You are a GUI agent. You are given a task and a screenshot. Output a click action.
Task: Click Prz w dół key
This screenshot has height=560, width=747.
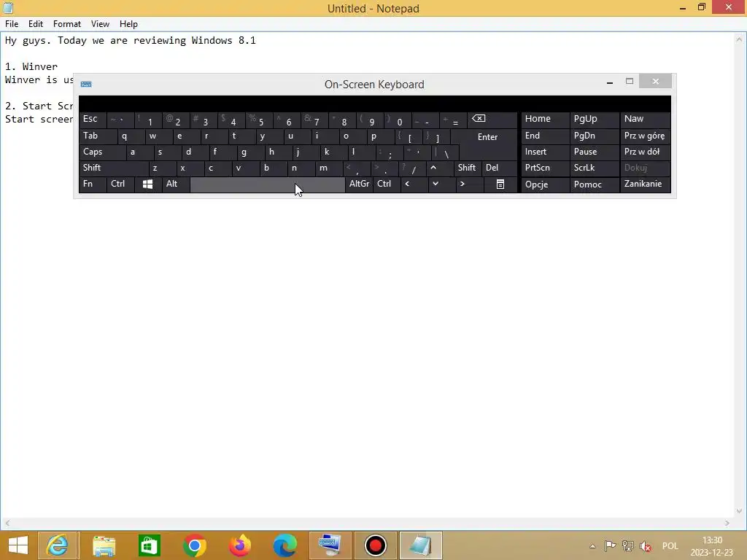(645, 152)
